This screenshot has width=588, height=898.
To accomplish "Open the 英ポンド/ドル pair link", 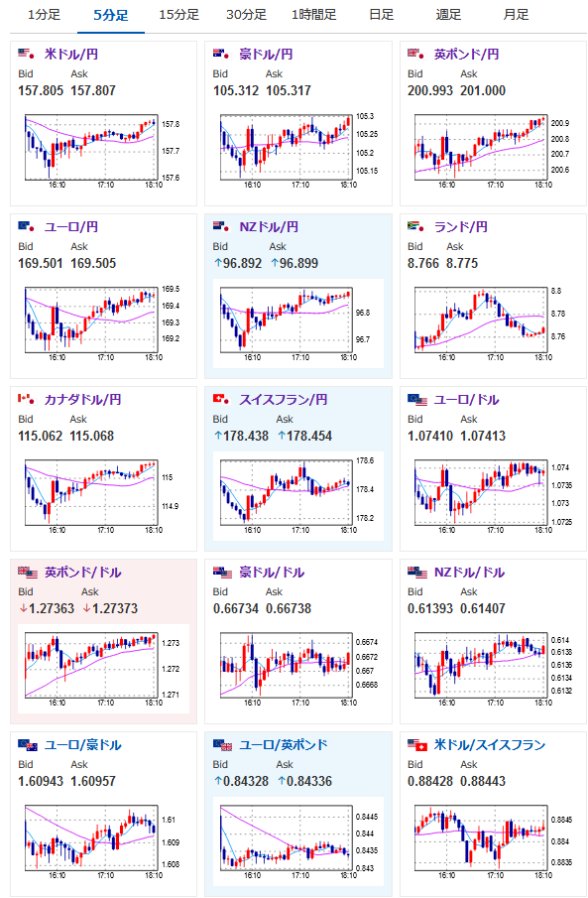I will click(x=83, y=573).
